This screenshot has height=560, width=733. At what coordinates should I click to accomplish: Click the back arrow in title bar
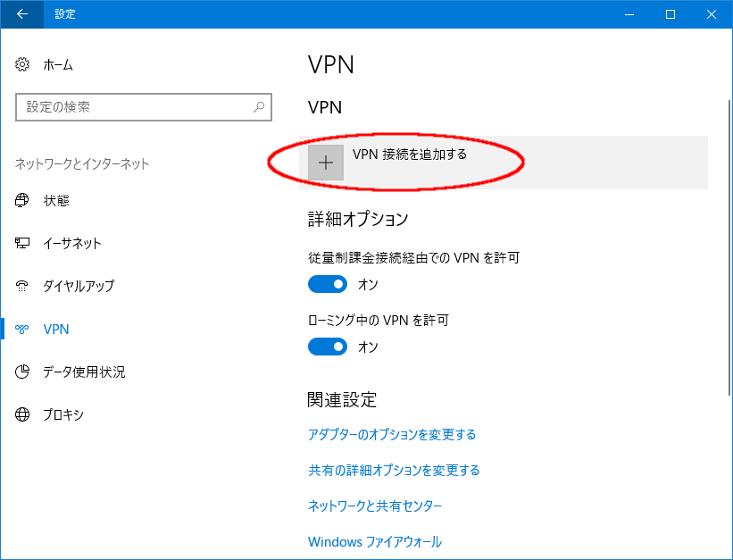pos(21,14)
